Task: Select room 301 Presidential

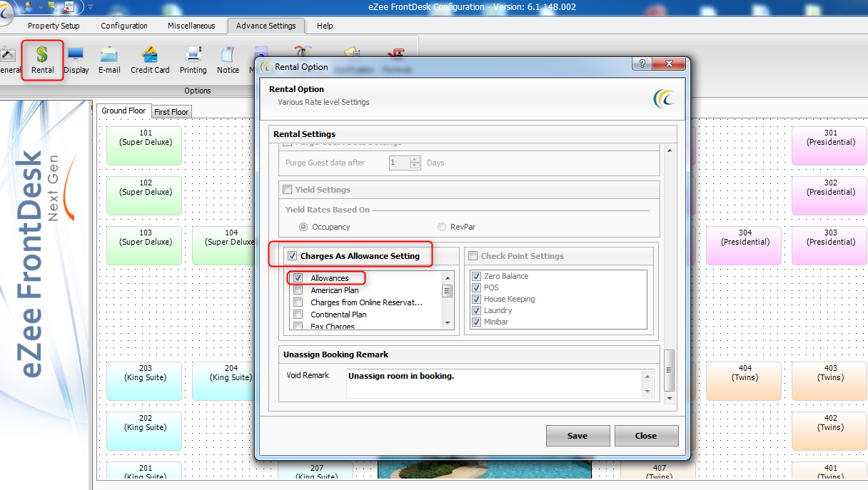Action: coord(829,146)
